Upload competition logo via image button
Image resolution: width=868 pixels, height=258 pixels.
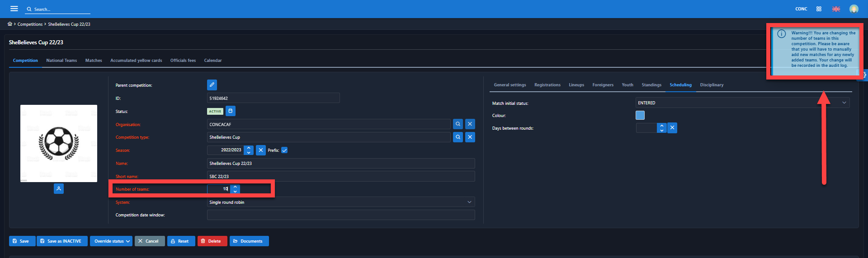59,189
